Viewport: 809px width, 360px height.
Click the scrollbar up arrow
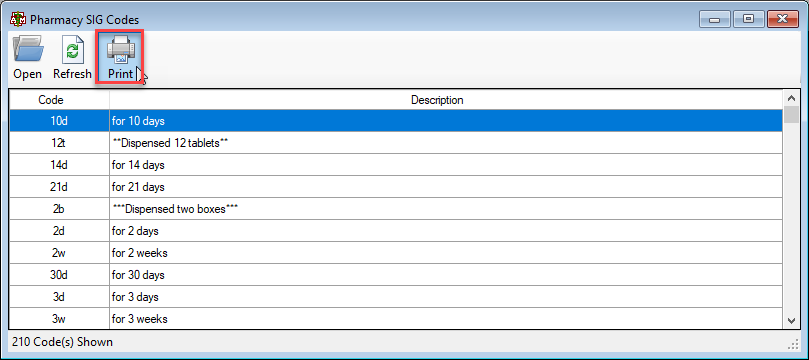tap(791, 97)
